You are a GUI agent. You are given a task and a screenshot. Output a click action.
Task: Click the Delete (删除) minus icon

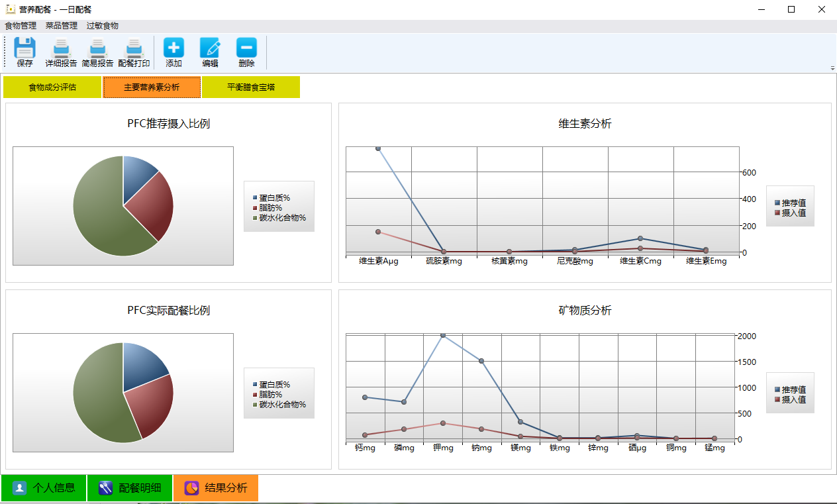pos(246,48)
